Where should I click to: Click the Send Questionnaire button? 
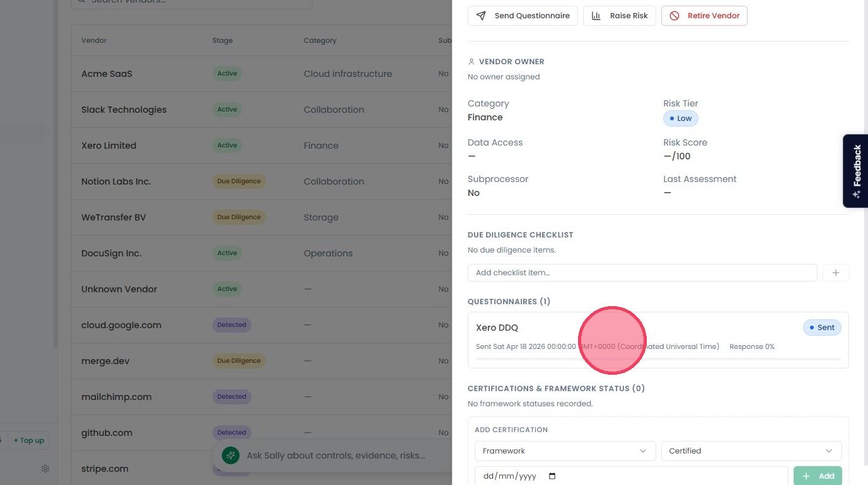coord(523,16)
